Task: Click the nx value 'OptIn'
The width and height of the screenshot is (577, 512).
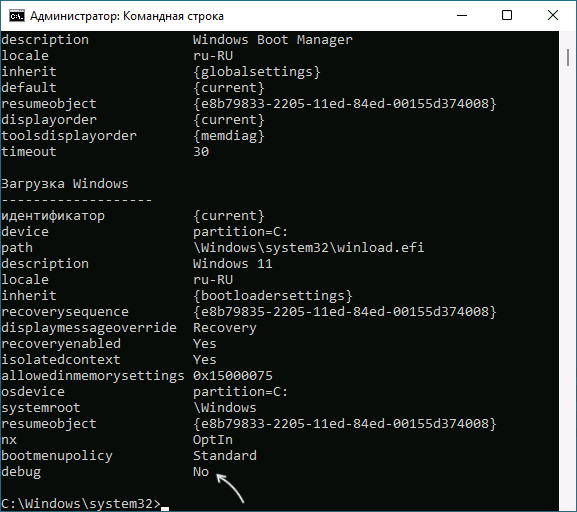Action: (x=213, y=440)
